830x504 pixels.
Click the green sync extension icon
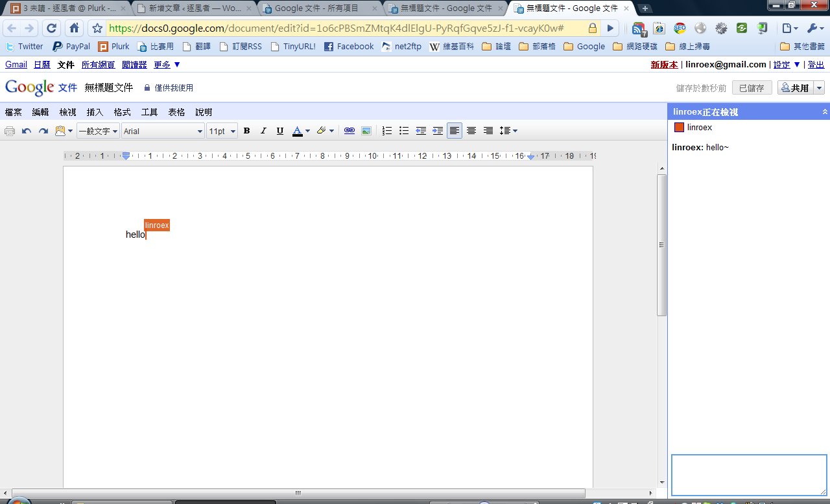[742, 29]
